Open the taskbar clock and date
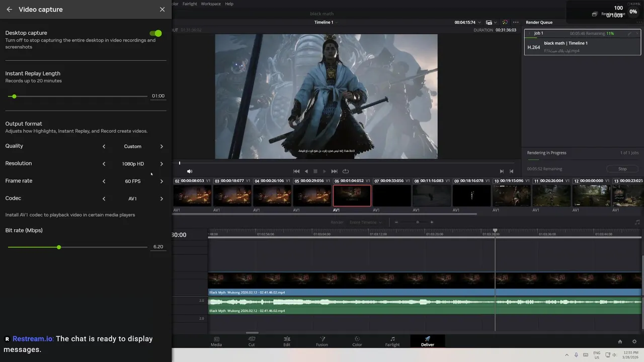Image resolution: width=644 pixels, height=362 pixels. pos(630,355)
